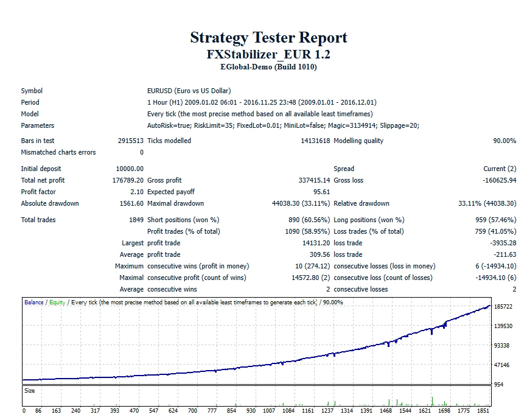This screenshot has height=420, width=527.
Task: Click the Balance legend label in chart
Action: (x=34, y=303)
